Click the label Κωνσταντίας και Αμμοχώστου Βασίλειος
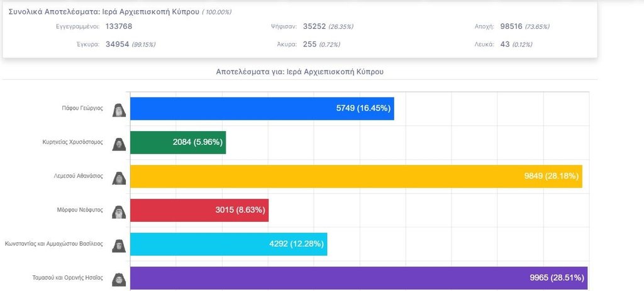644x291 pixels. (x=54, y=244)
